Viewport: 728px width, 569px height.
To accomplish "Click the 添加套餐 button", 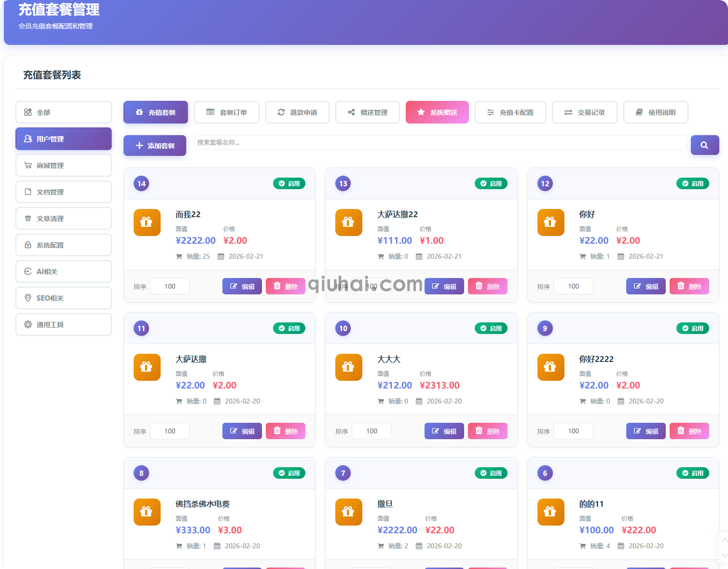I will coord(155,146).
